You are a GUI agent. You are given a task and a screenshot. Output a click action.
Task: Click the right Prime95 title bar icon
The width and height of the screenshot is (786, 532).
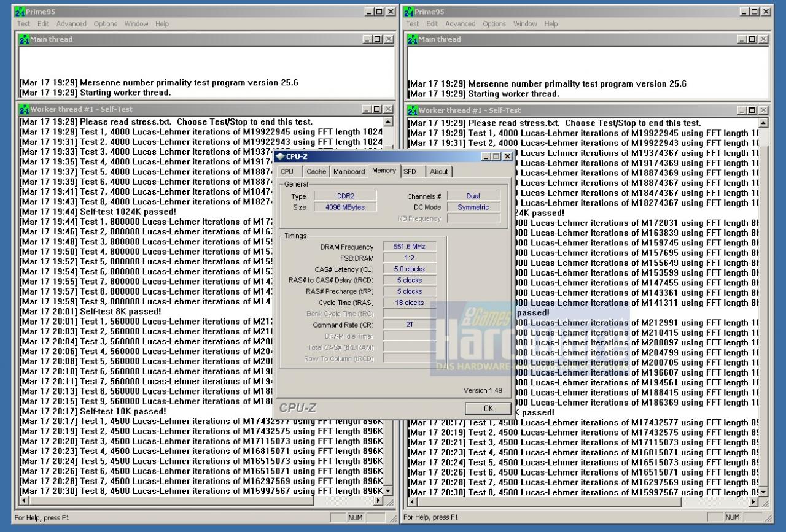point(409,12)
